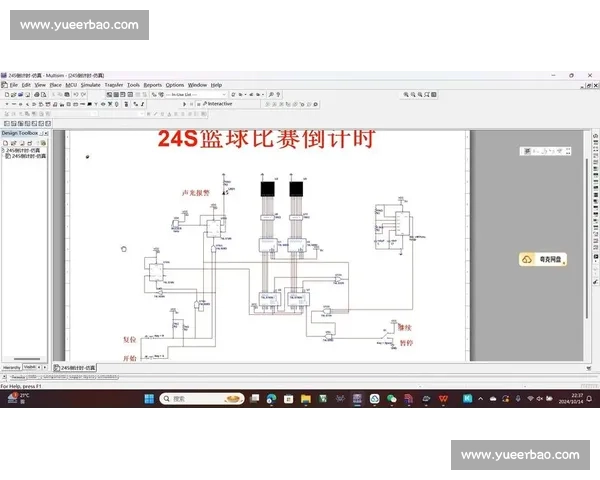Place a Diode component icon
The image size is (600, 480).
coord(21,104)
